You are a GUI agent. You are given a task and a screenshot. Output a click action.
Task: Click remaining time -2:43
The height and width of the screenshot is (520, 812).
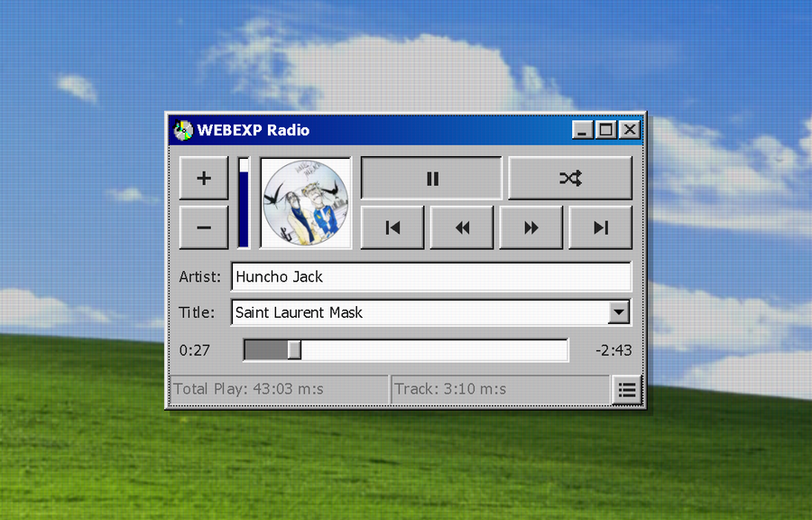click(614, 350)
